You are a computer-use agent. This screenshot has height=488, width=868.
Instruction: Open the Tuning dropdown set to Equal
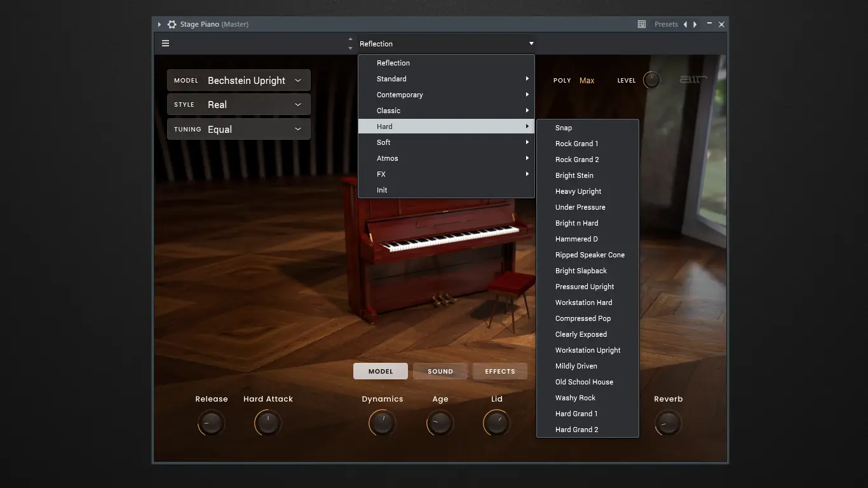coord(238,129)
